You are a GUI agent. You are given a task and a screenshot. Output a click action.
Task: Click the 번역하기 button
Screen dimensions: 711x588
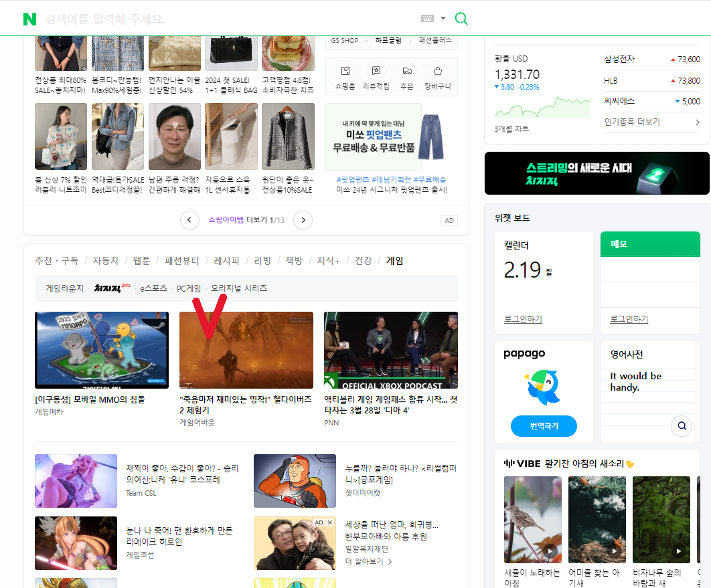[544, 426]
